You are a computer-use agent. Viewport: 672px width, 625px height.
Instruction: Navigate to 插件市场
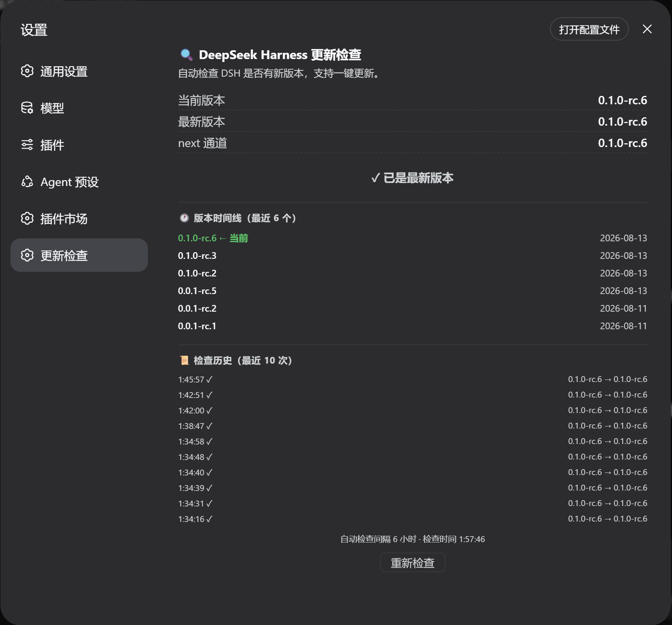click(79, 218)
